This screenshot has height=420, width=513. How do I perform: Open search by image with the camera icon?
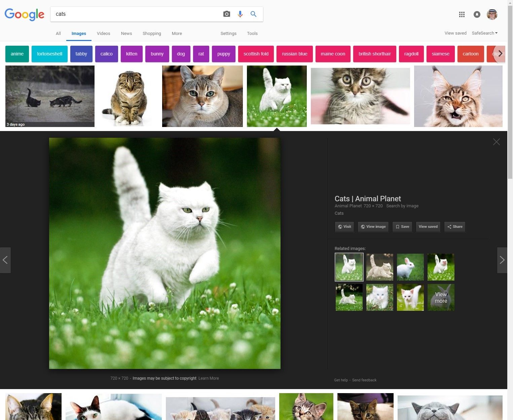(226, 14)
